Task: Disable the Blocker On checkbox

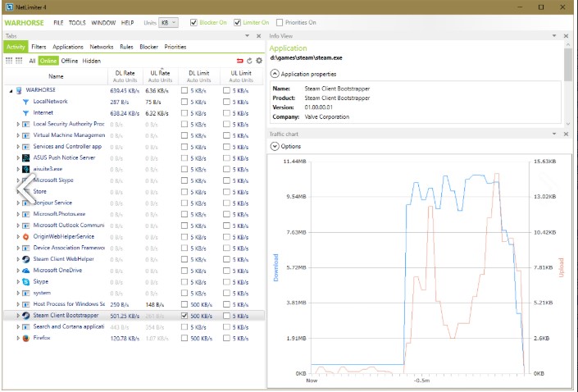Action: tap(193, 23)
